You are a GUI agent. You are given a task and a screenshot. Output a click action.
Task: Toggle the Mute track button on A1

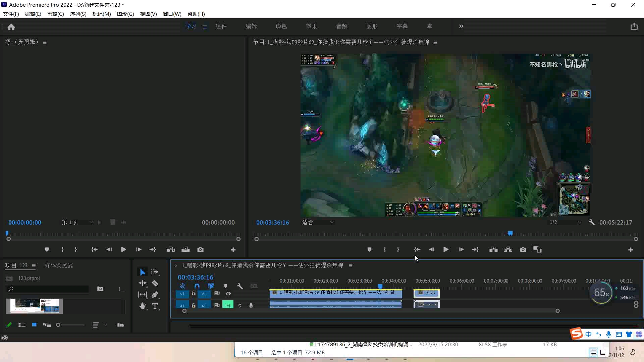[x=228, y=305]
